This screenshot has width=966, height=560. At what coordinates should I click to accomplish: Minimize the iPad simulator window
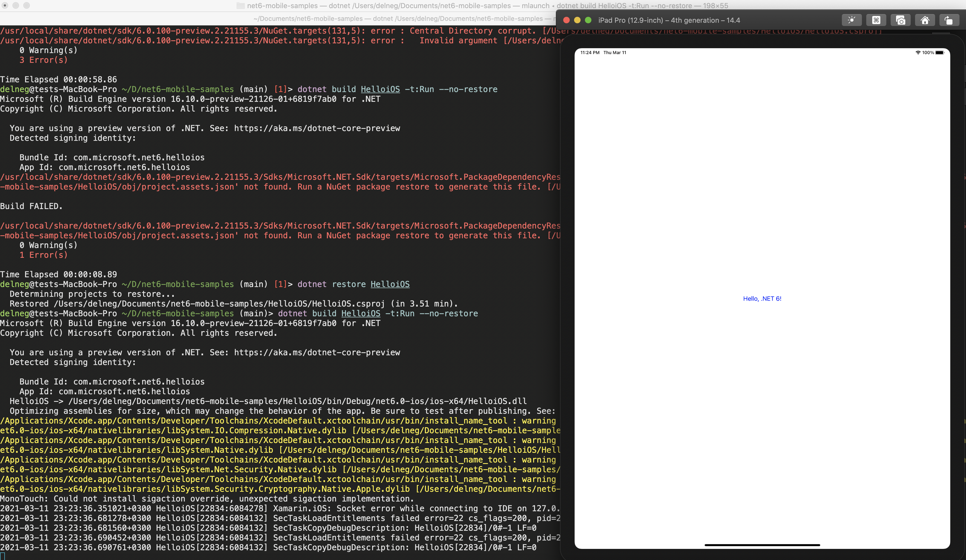click(577, 20)
